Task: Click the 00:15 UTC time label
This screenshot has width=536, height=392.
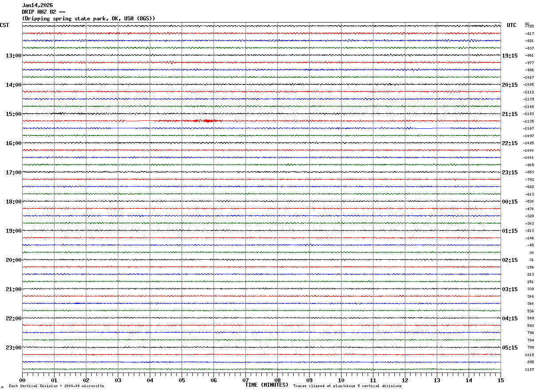Action: click(510, 202)
